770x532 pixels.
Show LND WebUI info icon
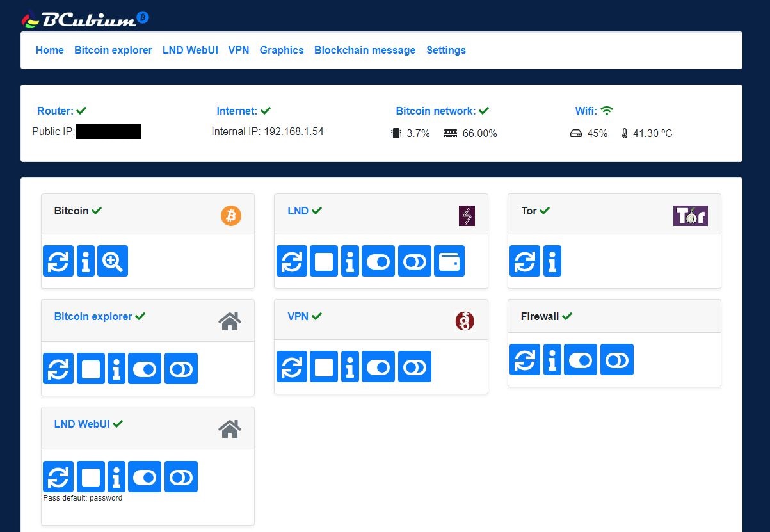pos(116,476)
